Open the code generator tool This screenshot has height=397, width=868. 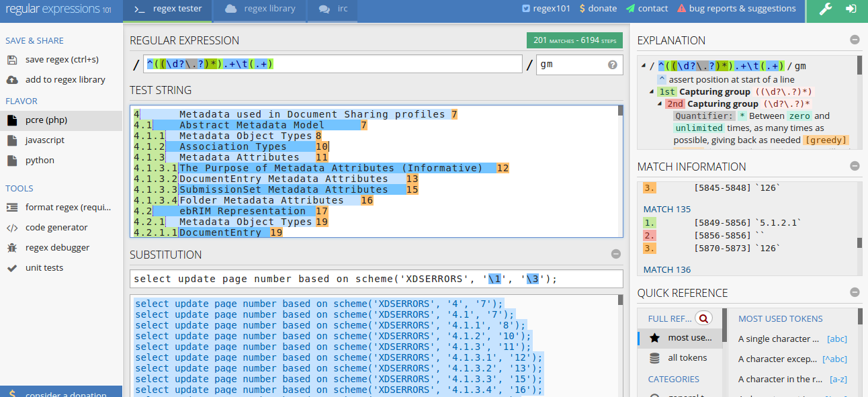[56, 228]
